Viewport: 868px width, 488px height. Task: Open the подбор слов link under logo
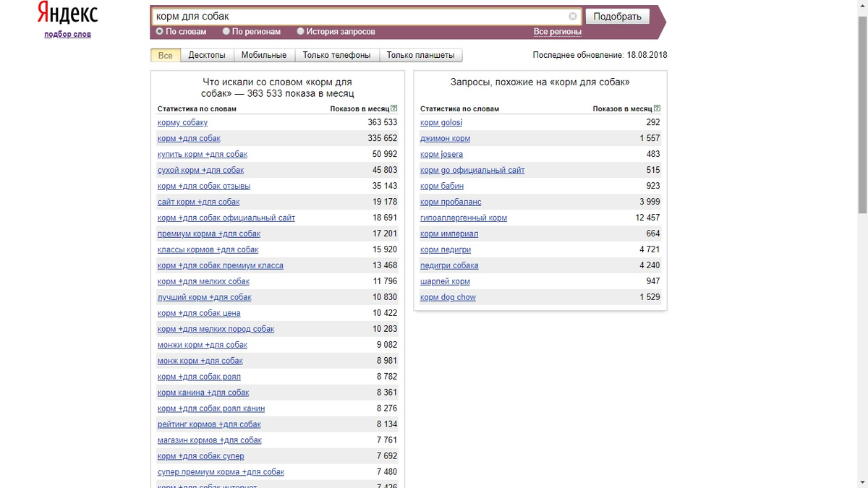[67, 34]
